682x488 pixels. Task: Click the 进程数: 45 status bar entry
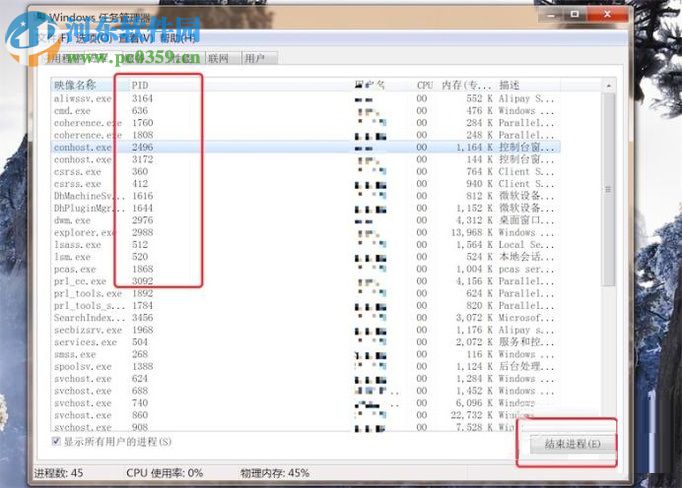(58, 473)
